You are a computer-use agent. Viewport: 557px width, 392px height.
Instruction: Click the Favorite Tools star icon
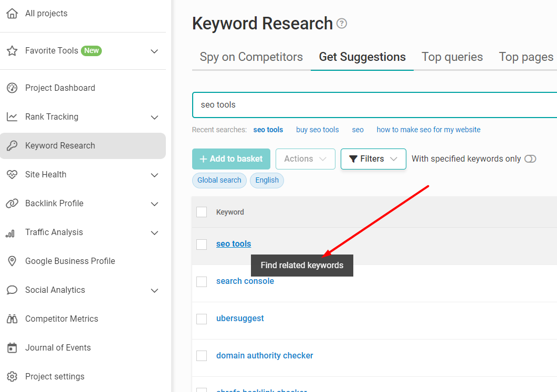pyautogui.click(x=12, y=51)
